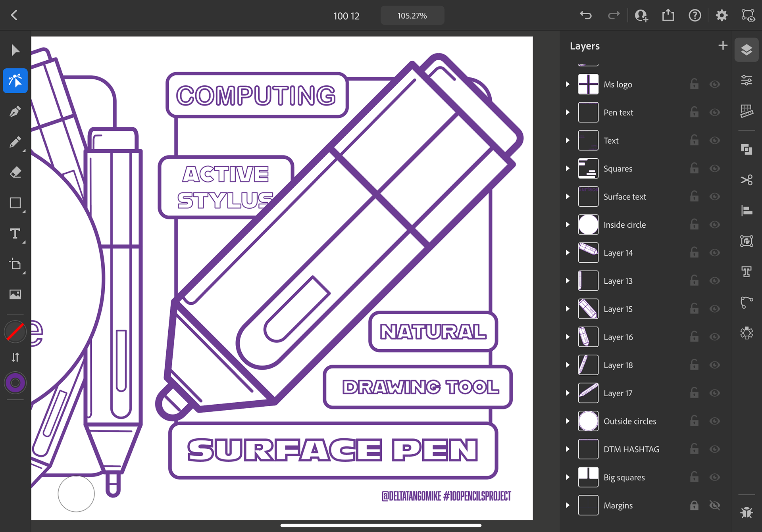Select the Rectangle shape tool
Viewport: 762px width, 532px height.
click(15, 203)
